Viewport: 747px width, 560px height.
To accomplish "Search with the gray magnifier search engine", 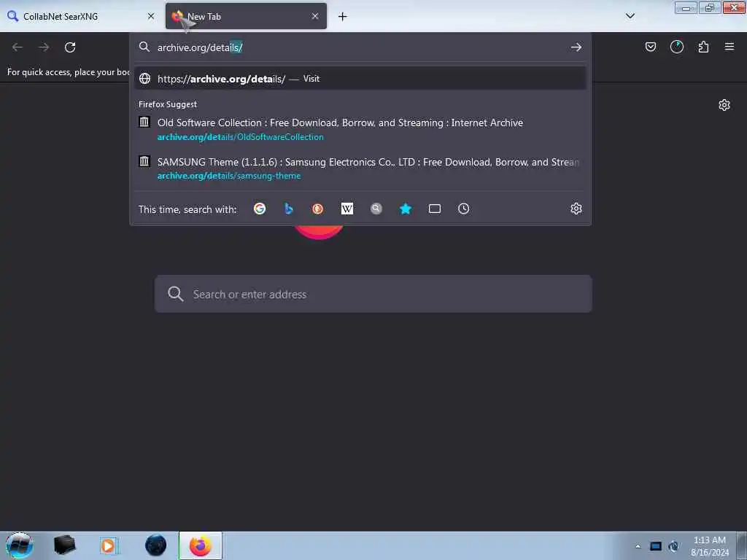I will pos(376,209).
